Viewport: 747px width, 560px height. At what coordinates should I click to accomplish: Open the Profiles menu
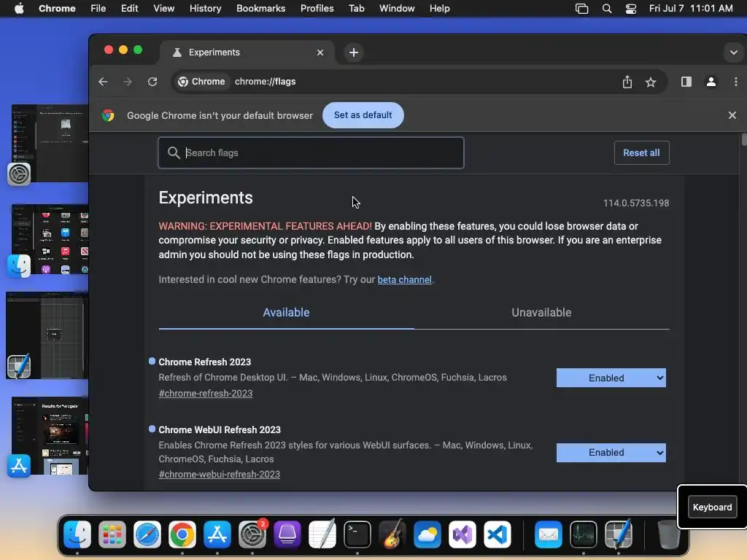tap(317, 9)
